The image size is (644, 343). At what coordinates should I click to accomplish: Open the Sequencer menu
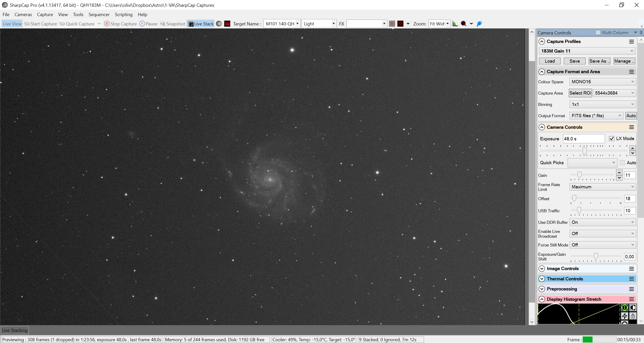click(x=99, y=15)
